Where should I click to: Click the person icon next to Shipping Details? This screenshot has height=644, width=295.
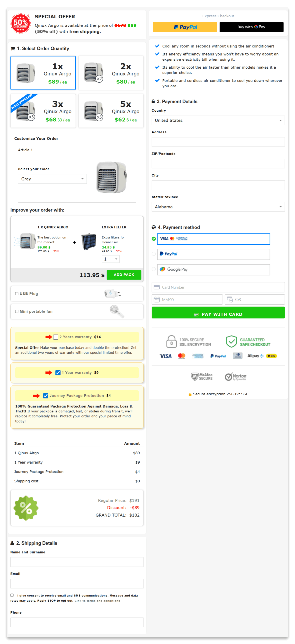pyautogui.click(x=12, y=543)
